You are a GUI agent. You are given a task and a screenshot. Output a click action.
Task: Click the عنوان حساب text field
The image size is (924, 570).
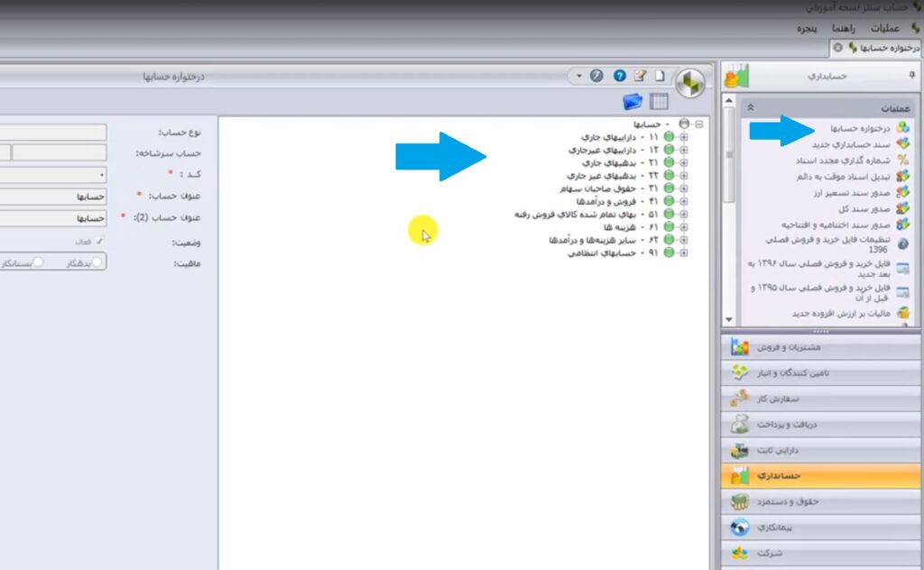coord(53,196)
